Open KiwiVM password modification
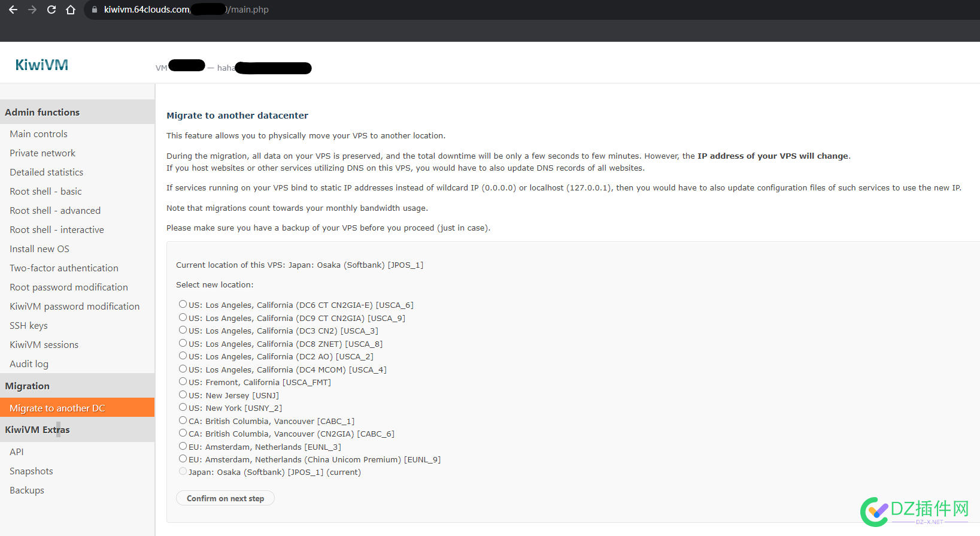980x536 pixels. 74,307
